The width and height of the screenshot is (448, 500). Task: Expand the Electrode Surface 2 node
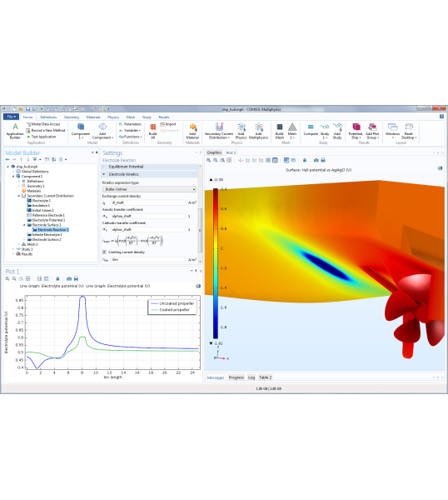point(24,239)
